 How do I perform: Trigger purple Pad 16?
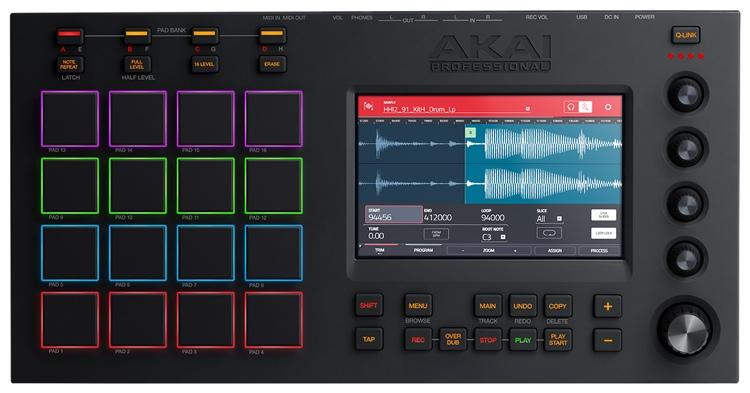(x=274, y=119)
